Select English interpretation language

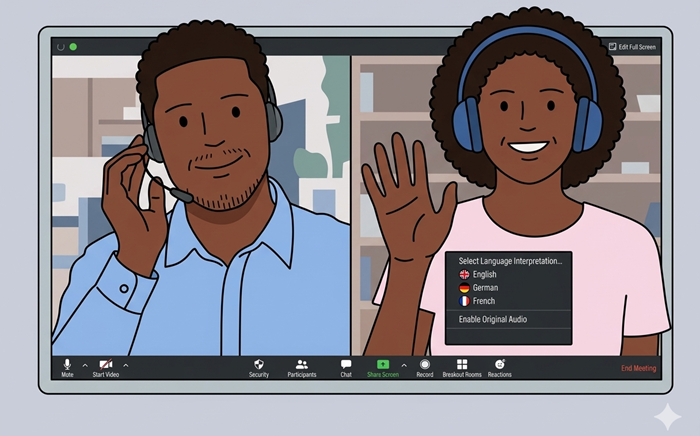click(x=484, y=274)
